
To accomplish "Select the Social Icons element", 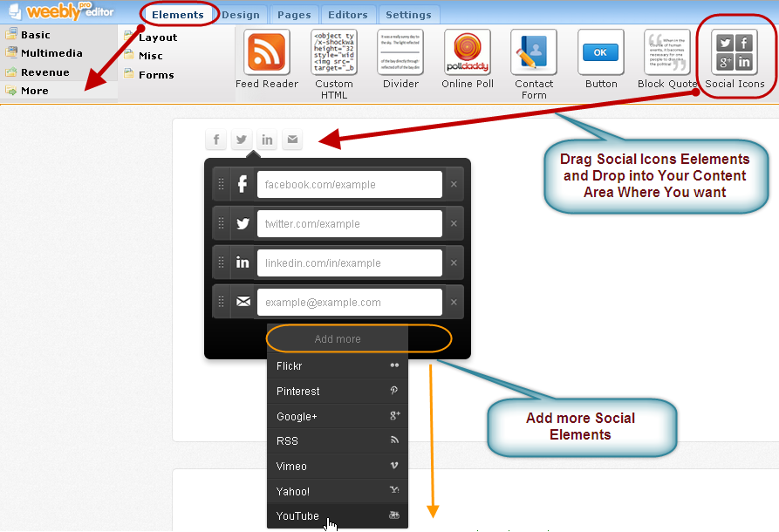I will click(x=735, y=52).
